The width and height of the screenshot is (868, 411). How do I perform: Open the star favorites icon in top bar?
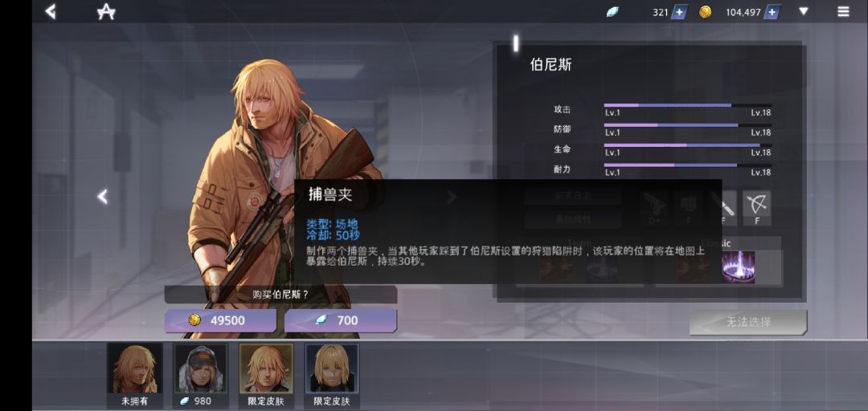tap(106, 11)
